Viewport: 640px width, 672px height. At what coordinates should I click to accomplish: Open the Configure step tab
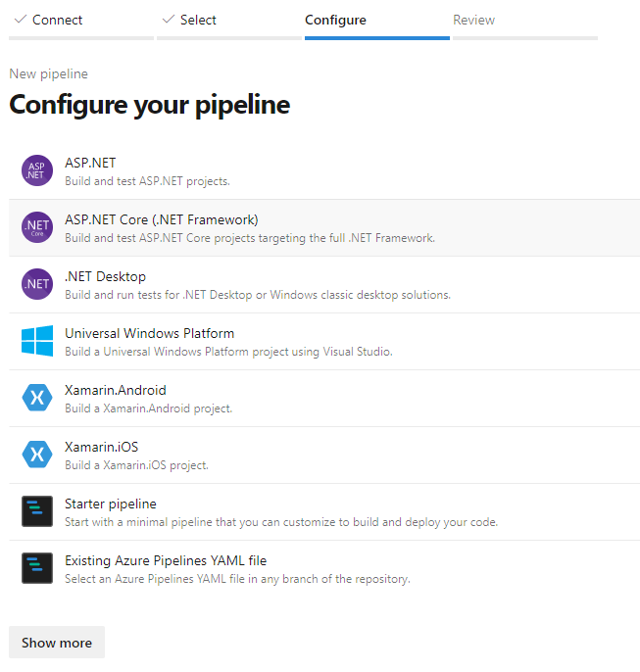(x=335, y=20)
